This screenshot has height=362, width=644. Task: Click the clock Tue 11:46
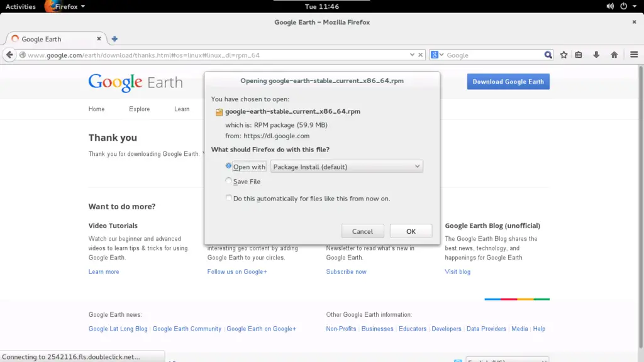pos(322,6)
